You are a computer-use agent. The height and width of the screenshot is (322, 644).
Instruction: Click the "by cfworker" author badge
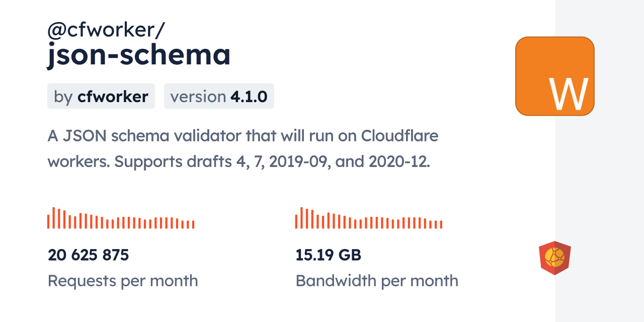pyautogui.click(x=101, y=96)
